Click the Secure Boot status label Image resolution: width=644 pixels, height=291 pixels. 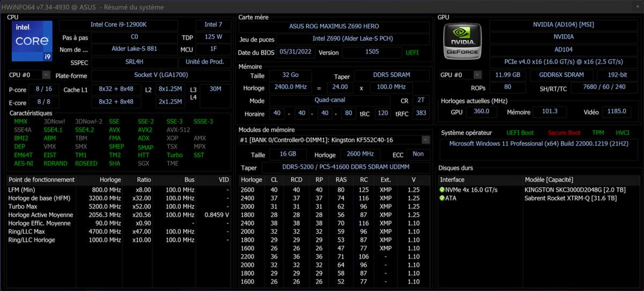(564, 133)
